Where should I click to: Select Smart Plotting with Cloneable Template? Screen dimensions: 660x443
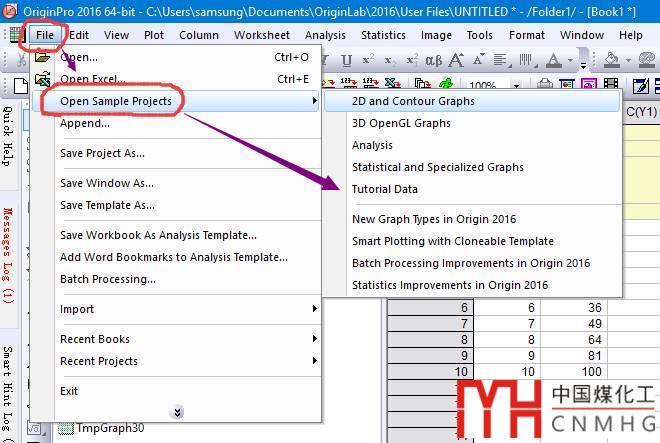(472, 241)
